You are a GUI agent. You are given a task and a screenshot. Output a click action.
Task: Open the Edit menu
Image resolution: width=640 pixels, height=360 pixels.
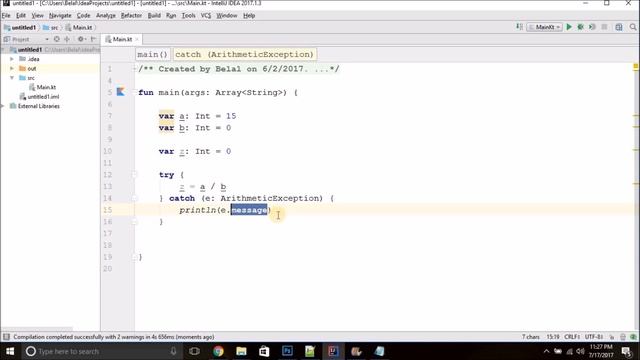(x=21, y=16)
